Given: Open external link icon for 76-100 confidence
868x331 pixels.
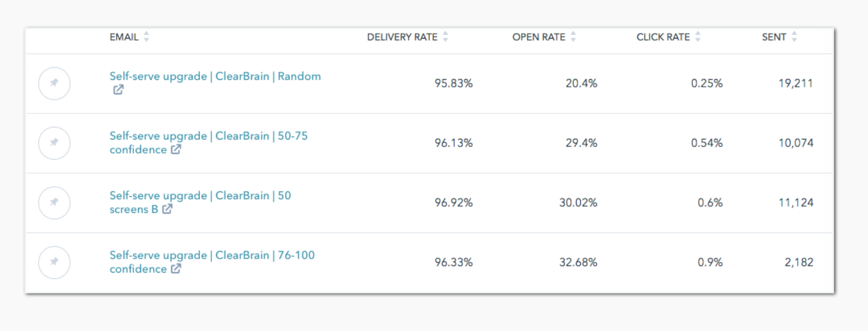Looking at the screenshot, I should [x=176, y=269].
